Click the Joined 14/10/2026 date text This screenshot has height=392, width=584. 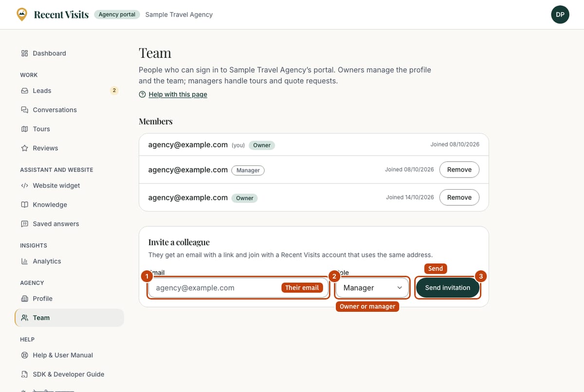click(410, 197)
